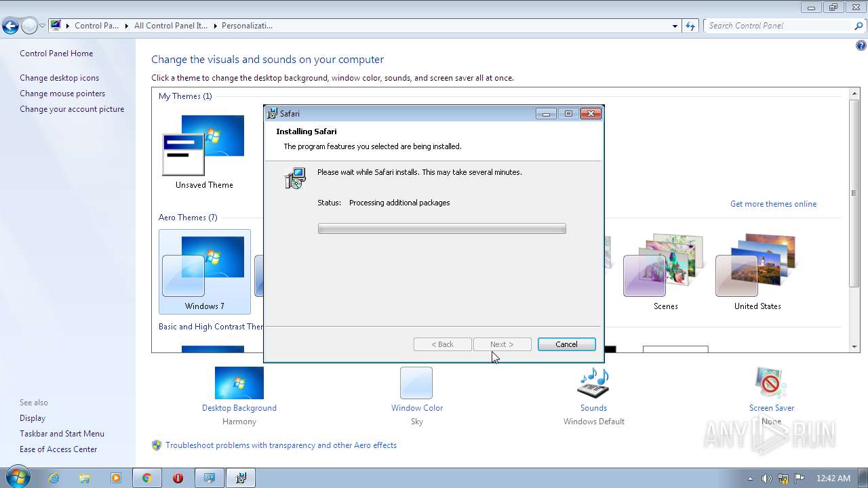Open recent pages dropdown arrow
868x488 pixels.
42,26
